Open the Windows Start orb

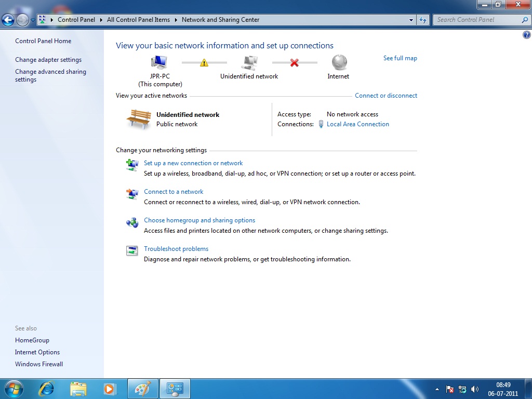click(14, 389)
